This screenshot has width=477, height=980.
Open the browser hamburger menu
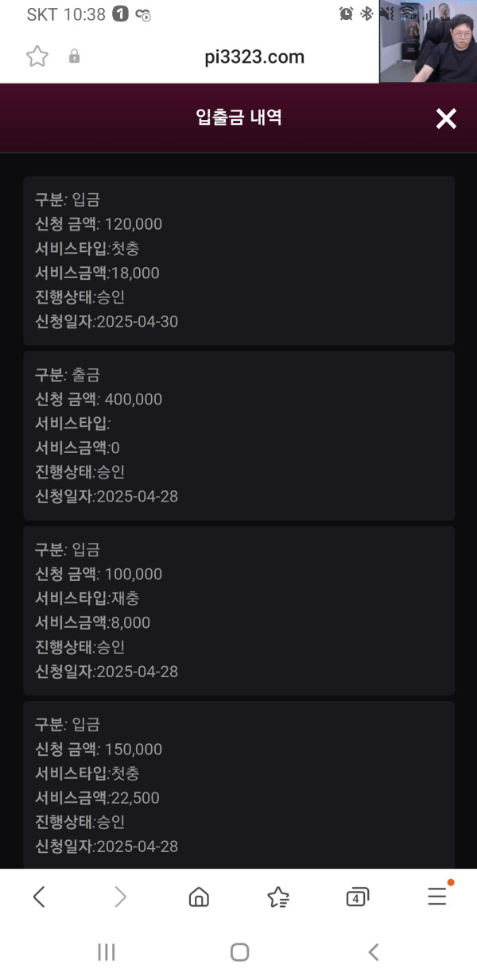437,897
